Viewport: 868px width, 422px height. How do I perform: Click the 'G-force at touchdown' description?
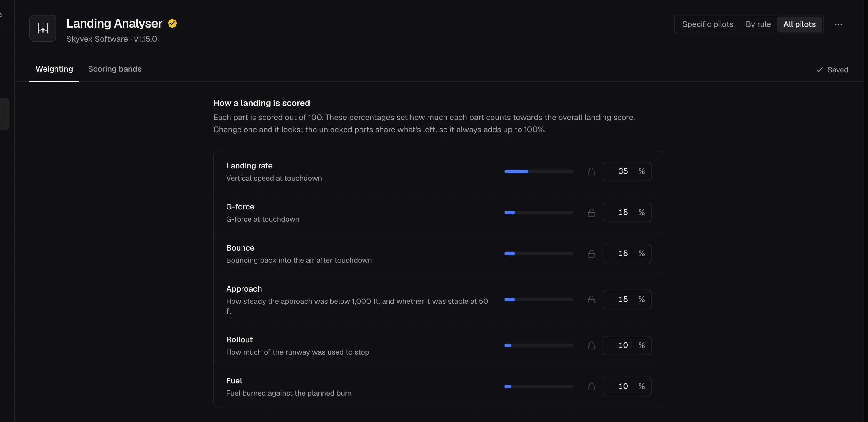pos(262,219)
